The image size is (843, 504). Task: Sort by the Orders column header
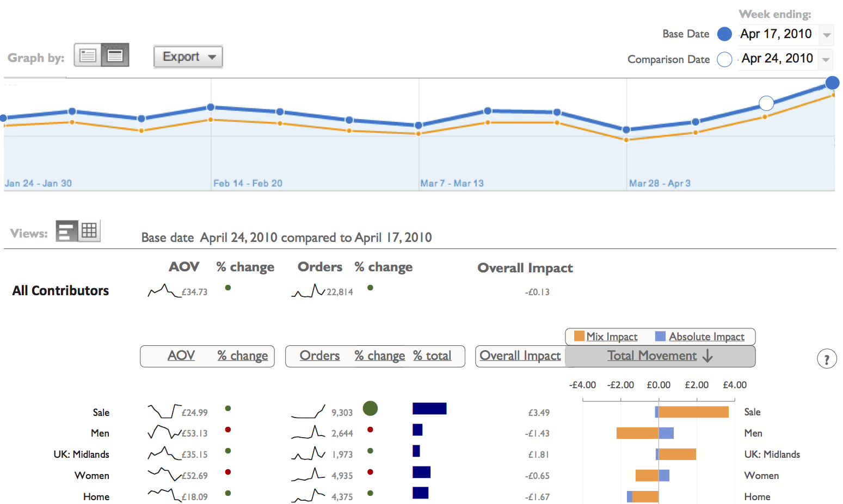coord(319,356)
